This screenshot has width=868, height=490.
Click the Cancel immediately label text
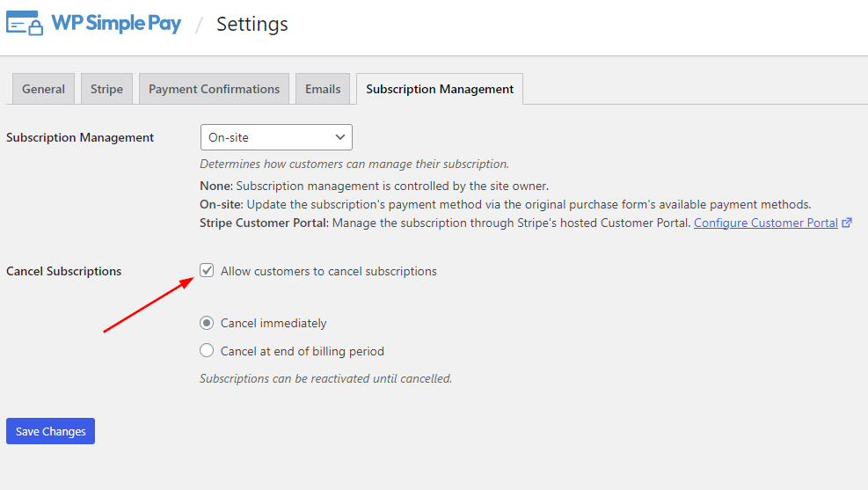point(274,323)
